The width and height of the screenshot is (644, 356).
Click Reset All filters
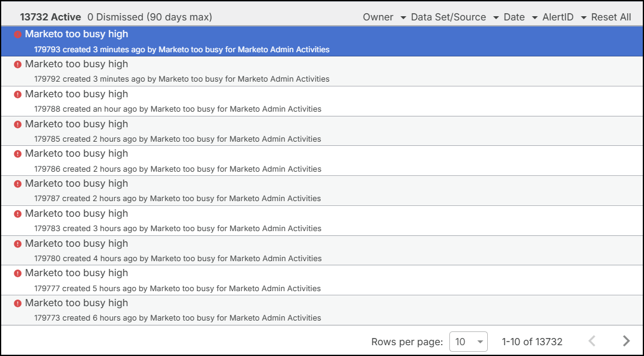pos(611,17)
